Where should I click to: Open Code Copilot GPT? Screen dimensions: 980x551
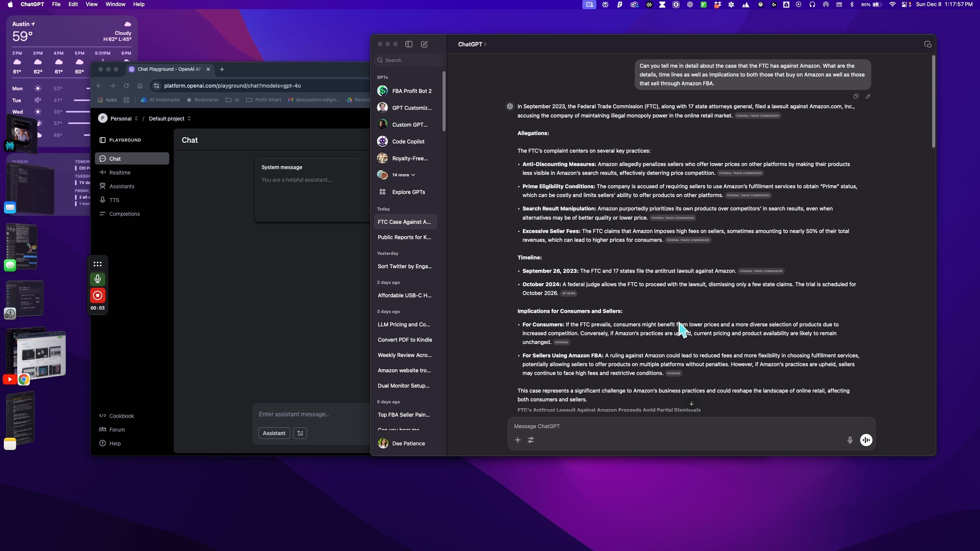(x=406, y=142)
